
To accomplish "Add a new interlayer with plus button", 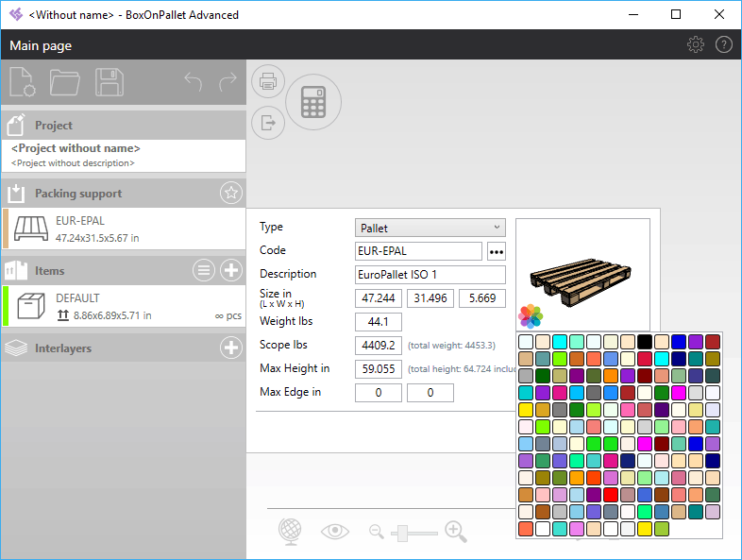I will click(x=231, y=348).
